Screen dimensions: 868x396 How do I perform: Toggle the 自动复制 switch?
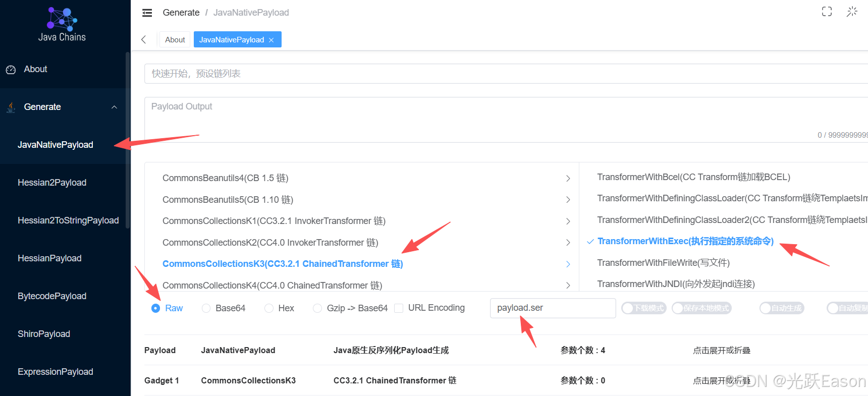coord(848,308)
